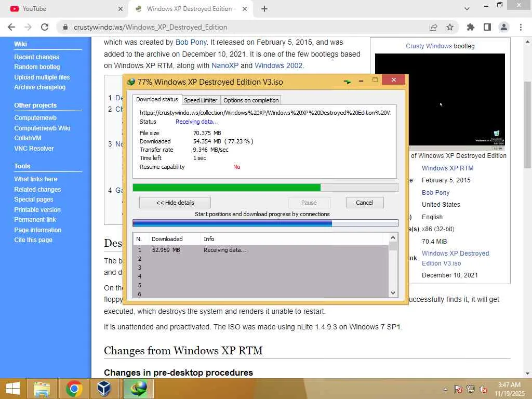Open Random bootleg sidebar link
Image resolution: width=532 pixels, height=399 pixels.
pos(37,67)
